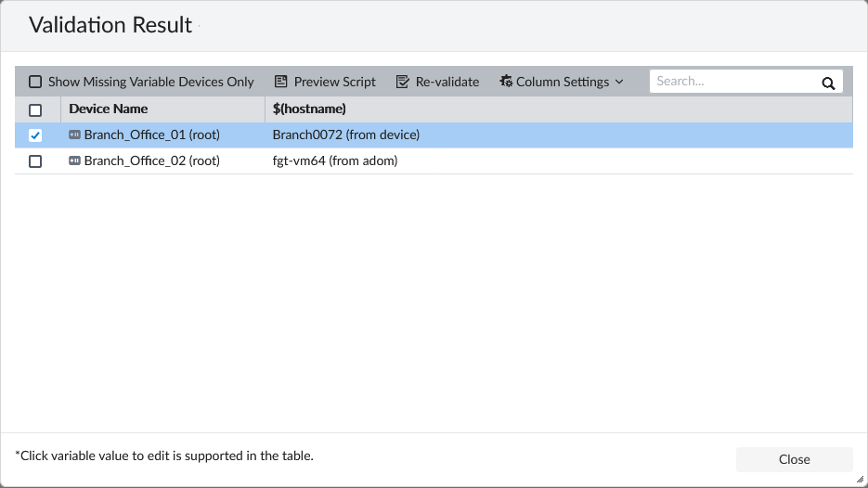Click the Preview Script icon

pos(280,82)
